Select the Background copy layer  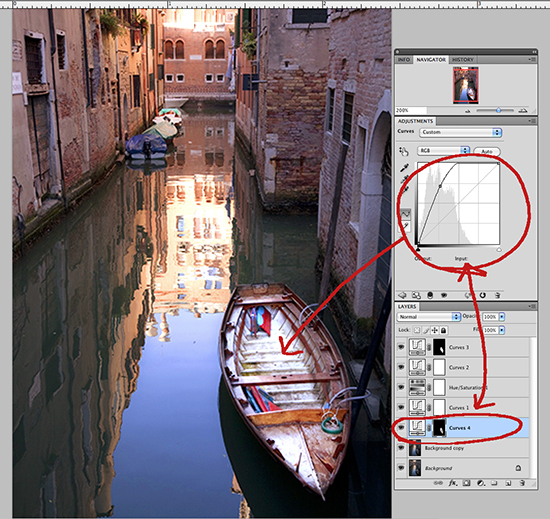(x=462, y=448)
